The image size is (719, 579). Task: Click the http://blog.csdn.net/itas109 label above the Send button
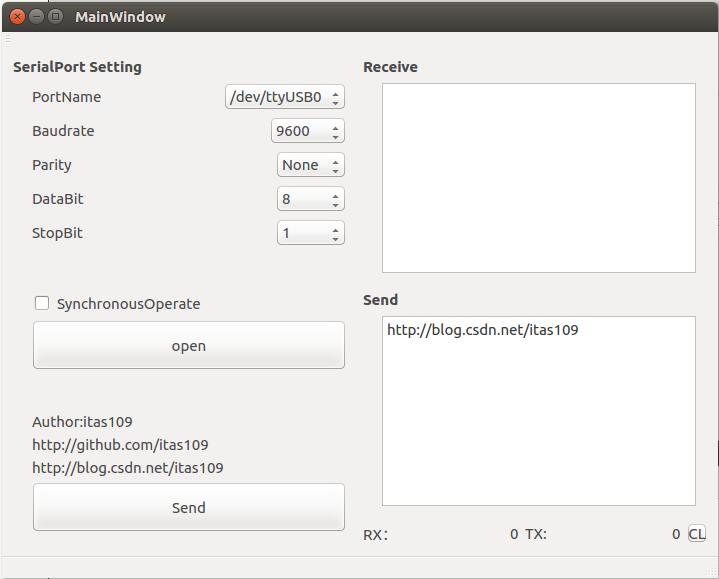point(128,468)
